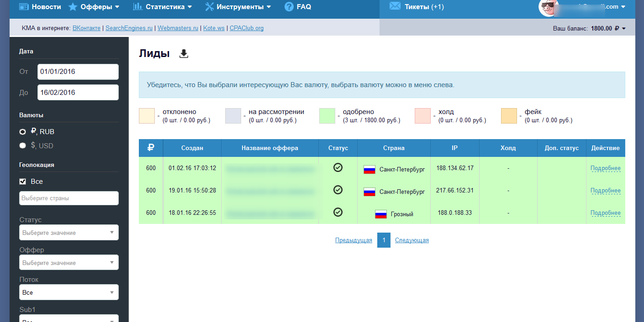Image resolution: width=644 pixels, height=322 pixels.
Task: Open the Поток dropdown
Action: pos(69,292)
